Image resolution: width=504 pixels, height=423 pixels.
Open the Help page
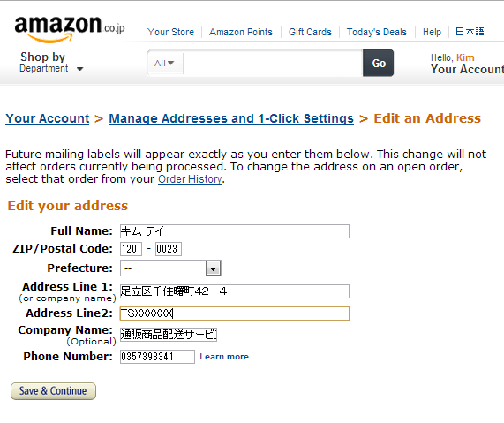[432, 32]
